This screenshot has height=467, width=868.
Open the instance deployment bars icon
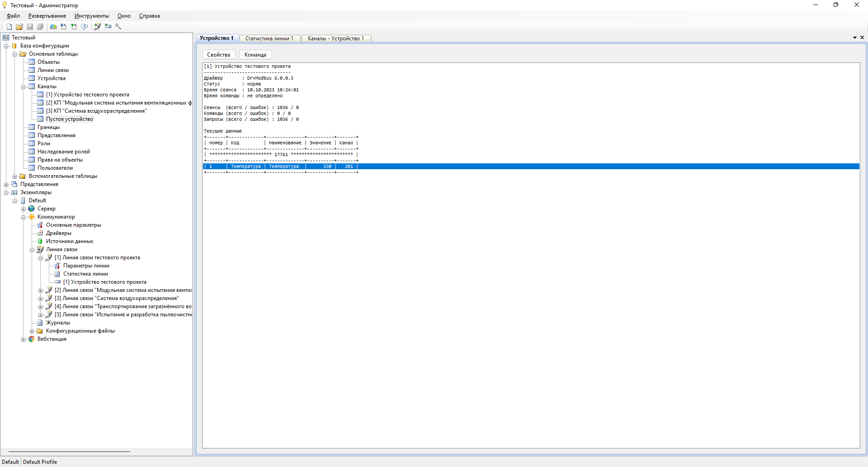(53, 27)
